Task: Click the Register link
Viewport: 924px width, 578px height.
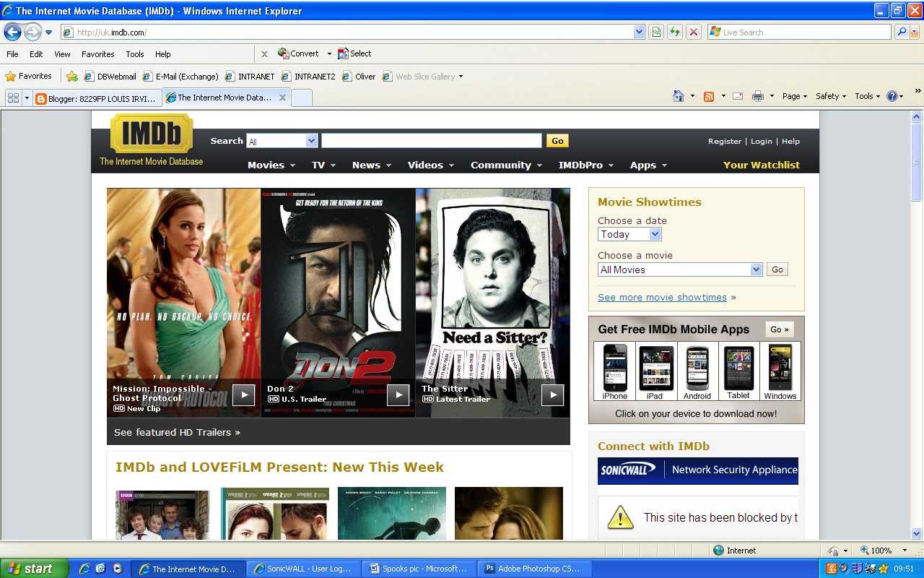Action: 725,142
